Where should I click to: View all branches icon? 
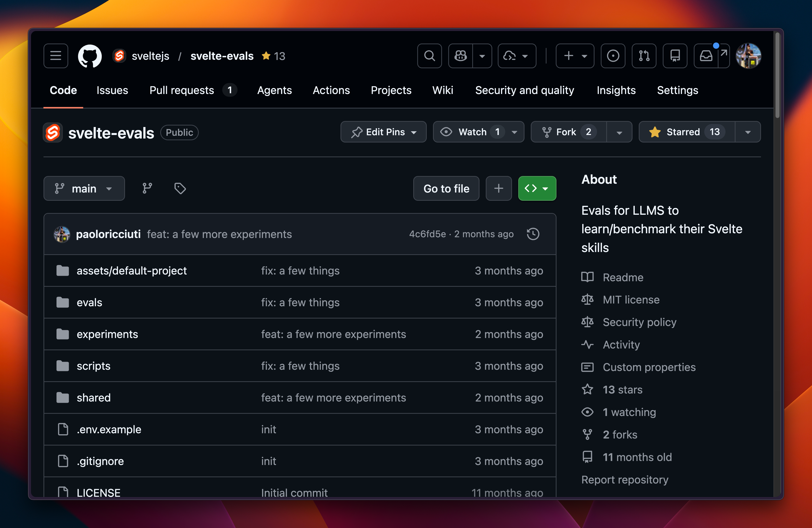point(147,188)
